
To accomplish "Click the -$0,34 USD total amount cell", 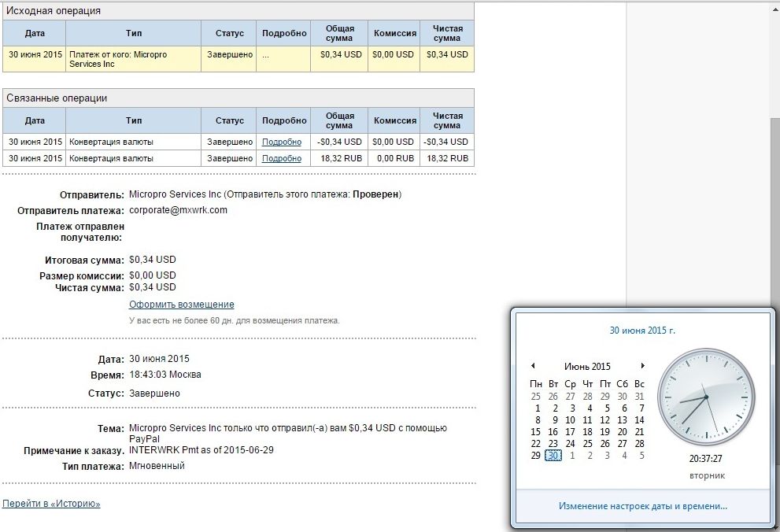I will coord(339,142).
